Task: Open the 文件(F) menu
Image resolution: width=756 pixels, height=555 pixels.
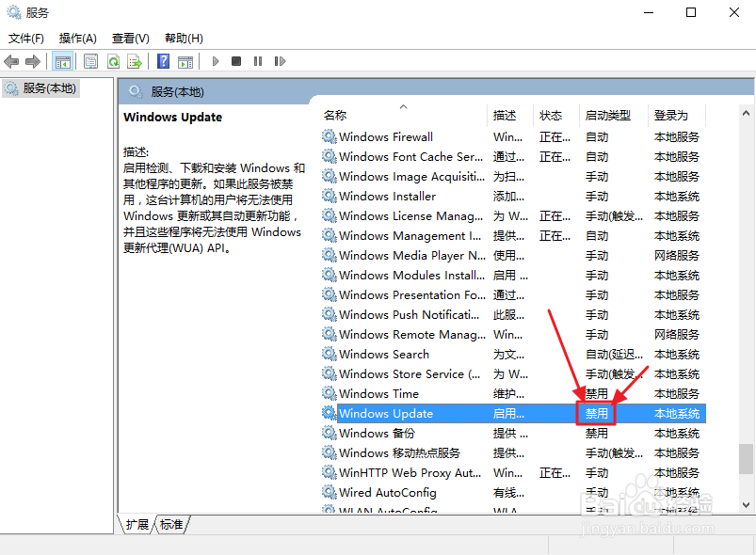Action: (26, 39)
